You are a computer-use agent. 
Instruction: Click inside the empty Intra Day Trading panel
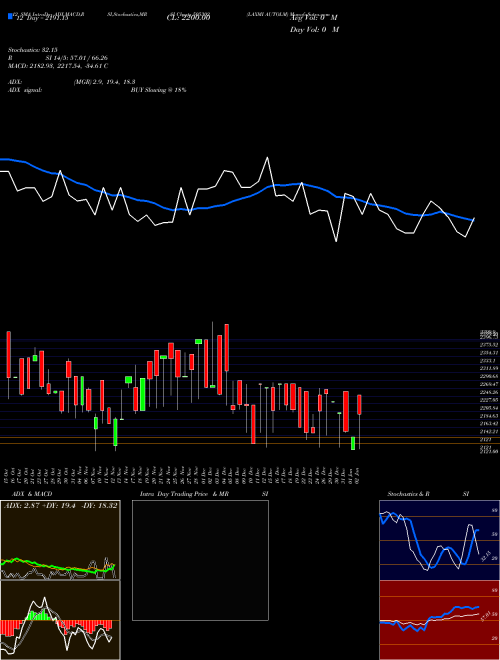(x=200, y=560)
